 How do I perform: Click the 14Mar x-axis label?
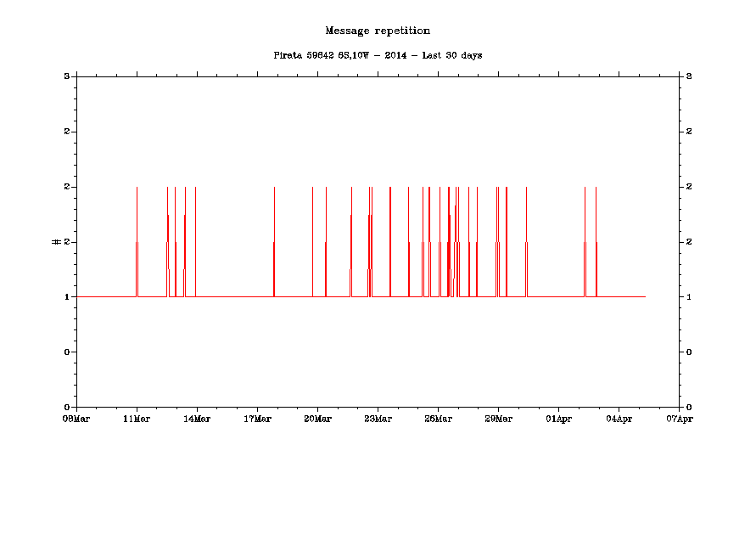(x=197, y=418)
